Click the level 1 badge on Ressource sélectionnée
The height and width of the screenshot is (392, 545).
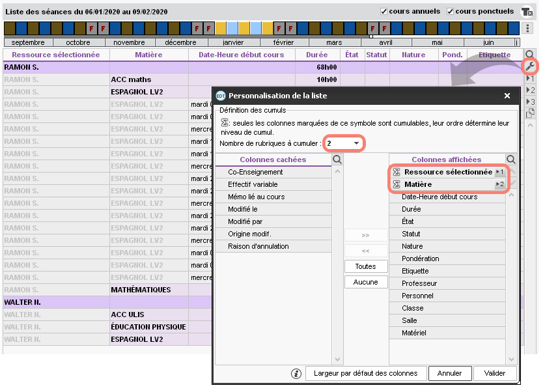coord(499,172)
